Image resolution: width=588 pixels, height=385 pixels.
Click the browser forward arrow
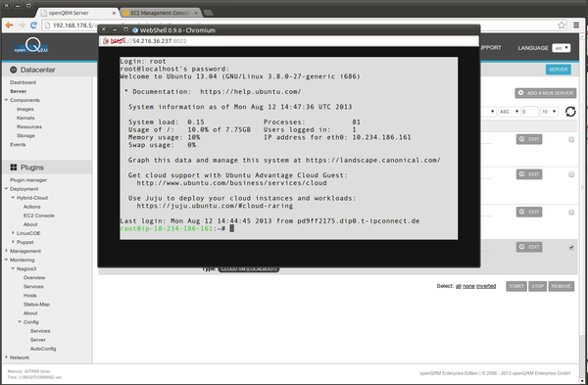pyautogui.click(x=22, y=25)
